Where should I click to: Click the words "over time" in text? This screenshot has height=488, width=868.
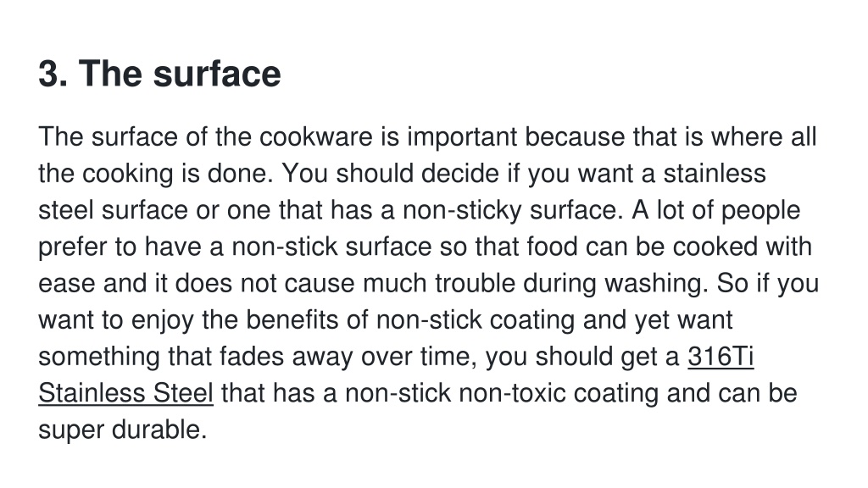click(x=419, y=357)
